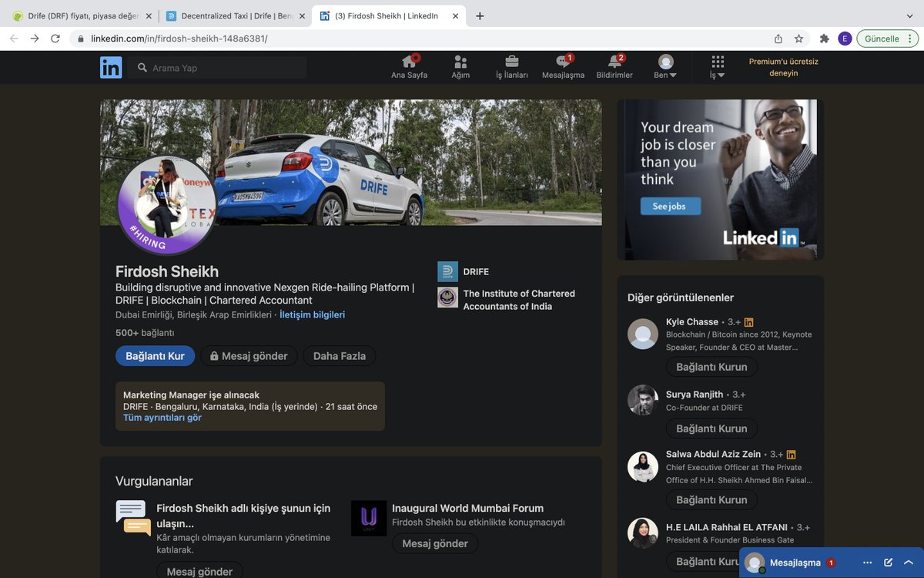Viewport: 924px width, 578px height.
Task: Click browser back arrow
Action: click(14, 39)
